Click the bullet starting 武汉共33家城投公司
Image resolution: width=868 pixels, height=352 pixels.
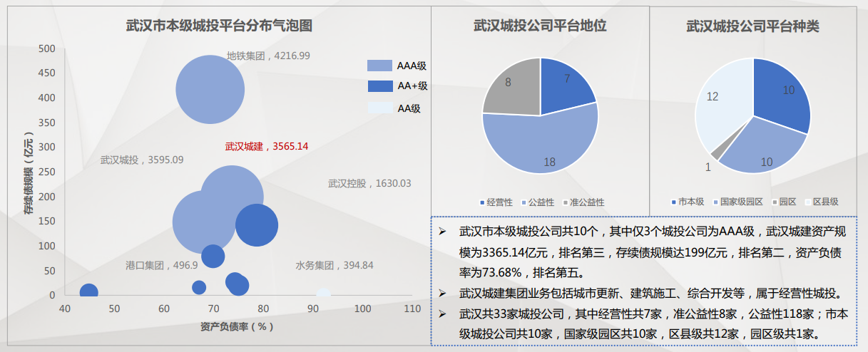(642, 323)
